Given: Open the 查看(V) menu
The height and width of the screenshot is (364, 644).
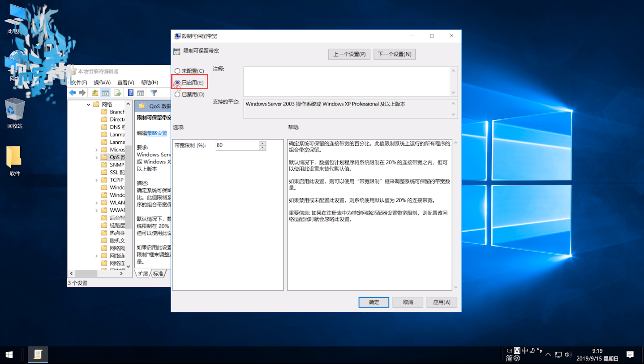Looking at the screenshot, I should [x=125, y=82].
